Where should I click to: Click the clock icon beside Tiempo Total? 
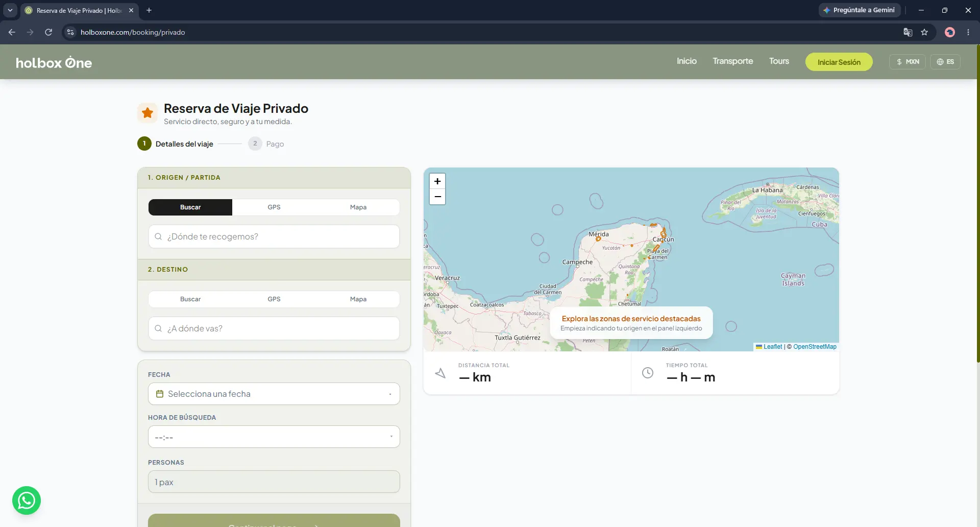point(648,373)
